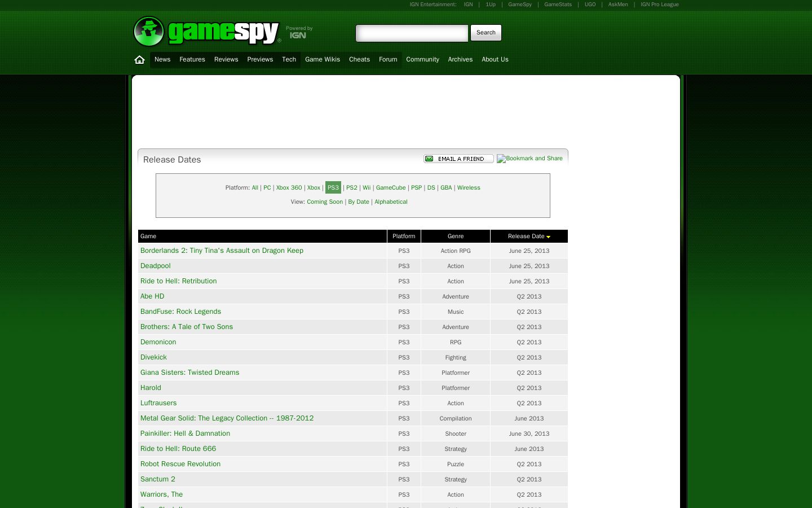The height and width of the screenshot is (508, 812).
Task: Click the Email a Friend button
Action: point(458,159)
